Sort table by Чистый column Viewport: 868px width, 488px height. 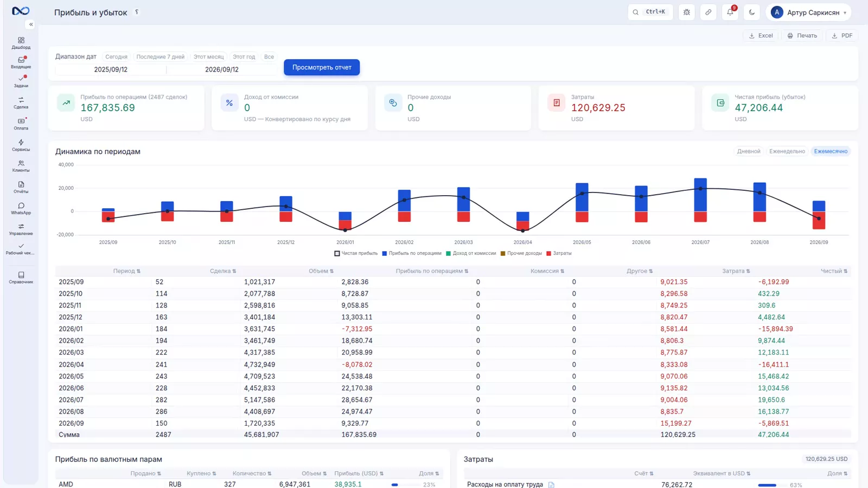(834, 271)
